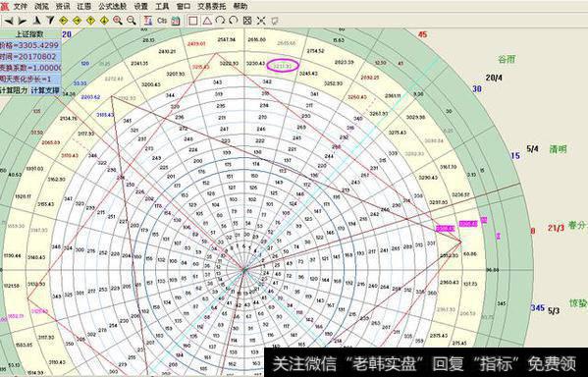Click the red 45 degree label
This screenshot has width=588, height=377.
pos(422,34)
